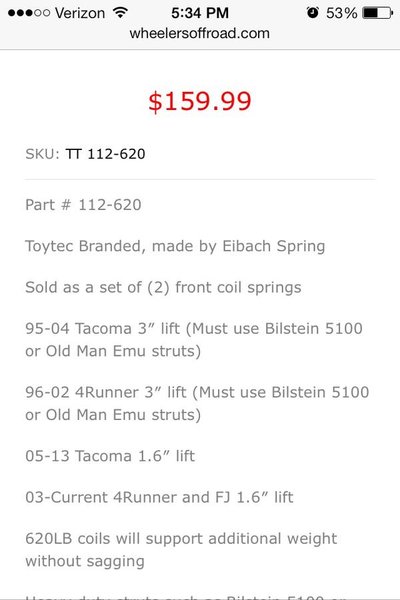Tap the 03-Current 4Runner and FJ line
Screen dimensions: 400x600
[x=159, y=497]
